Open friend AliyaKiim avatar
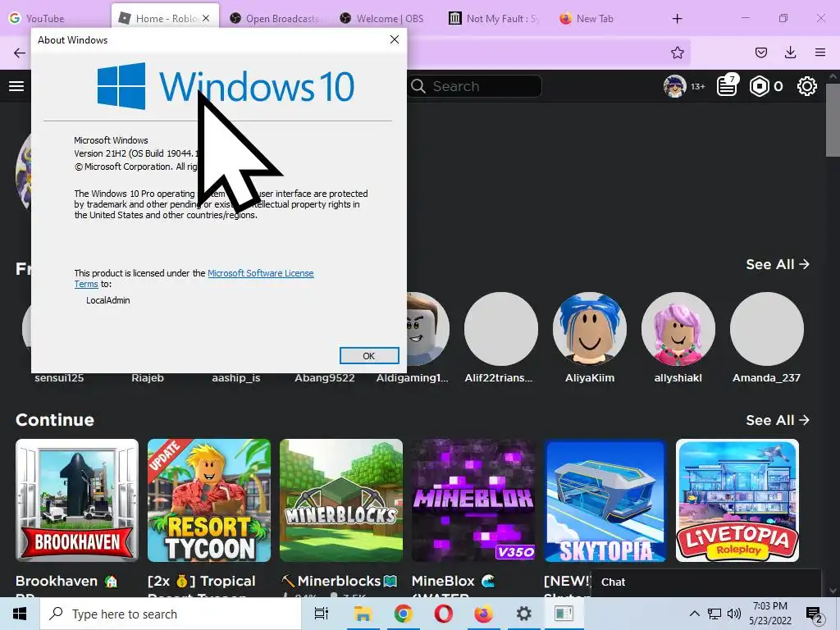Viewport: 840px width, 630px height. pyautogui.click(x=590, y=329)
